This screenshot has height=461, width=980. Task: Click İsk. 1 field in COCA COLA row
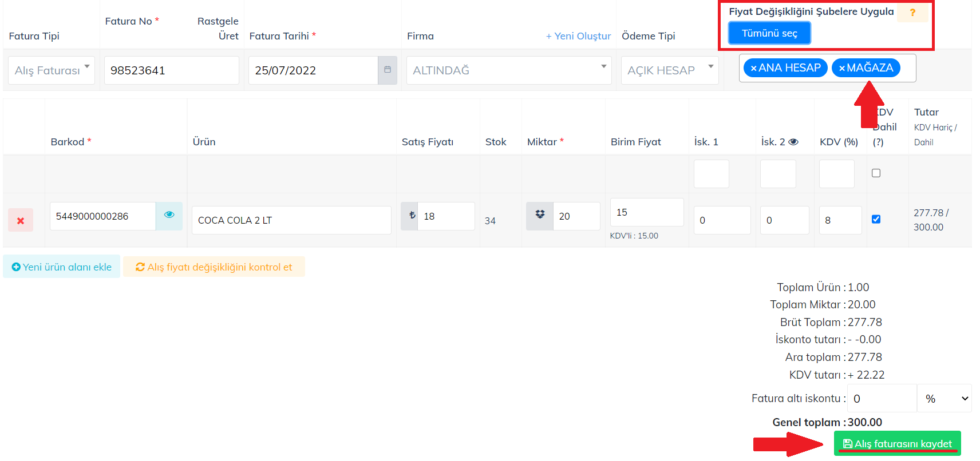click(x=722, y=220)
